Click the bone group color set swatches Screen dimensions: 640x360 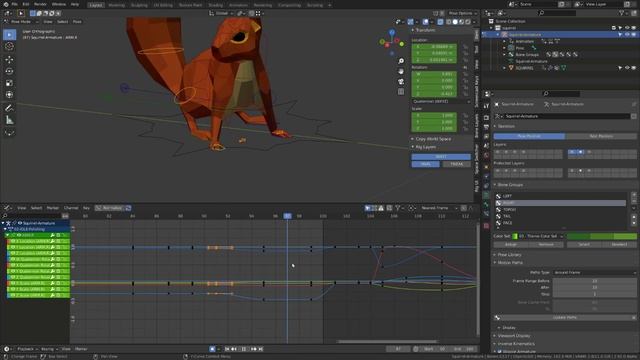(x=602, y=236)
